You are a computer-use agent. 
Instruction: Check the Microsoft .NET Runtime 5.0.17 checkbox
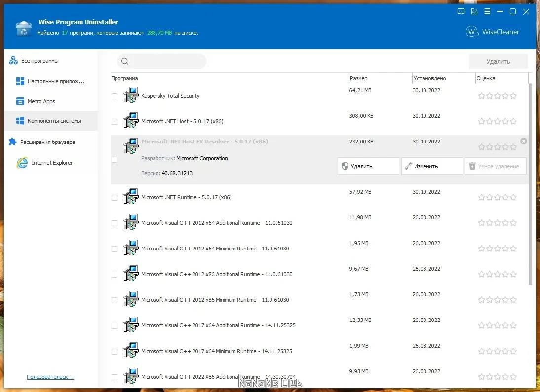(x=115, y=198)
